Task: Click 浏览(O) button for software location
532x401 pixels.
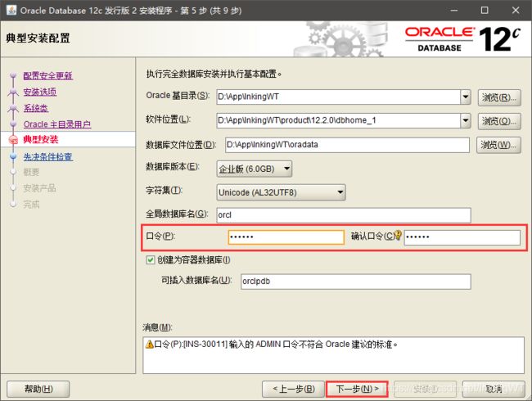Action: [x=499, y=121]
